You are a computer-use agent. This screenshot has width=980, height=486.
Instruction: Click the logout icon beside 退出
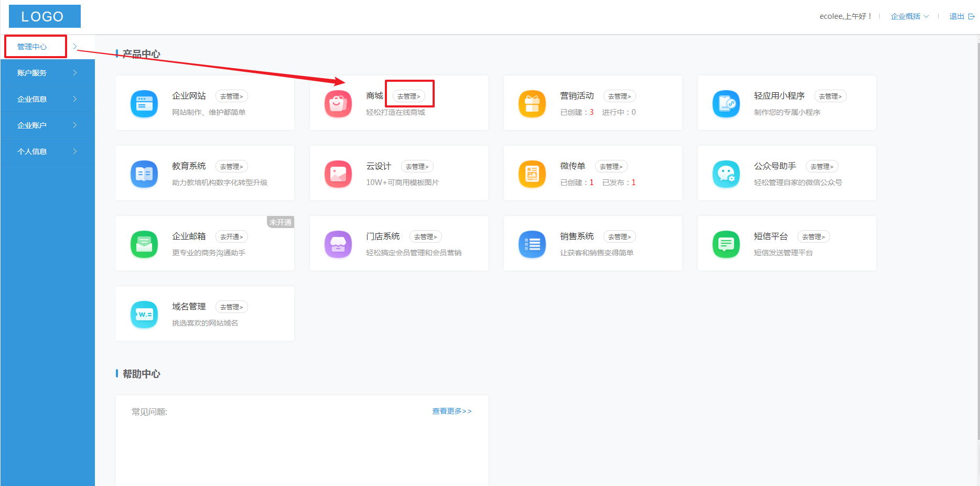971,16
